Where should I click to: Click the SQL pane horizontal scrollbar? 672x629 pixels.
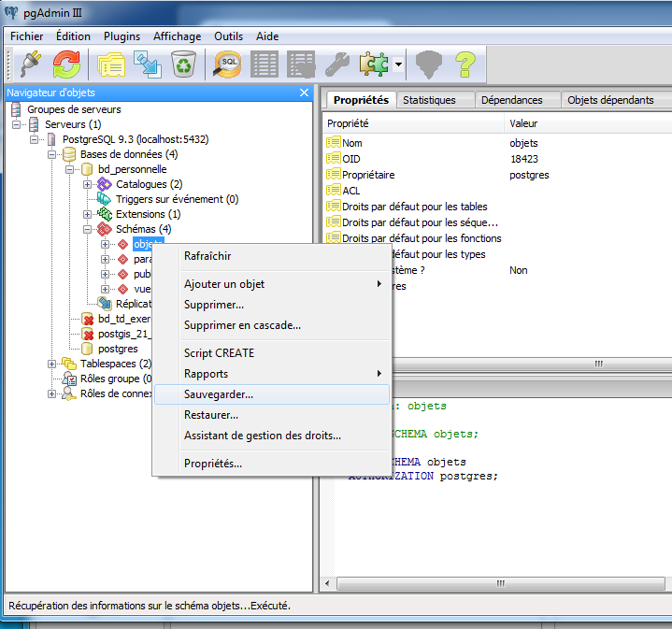pyautogui.click(x=501, y=583)
